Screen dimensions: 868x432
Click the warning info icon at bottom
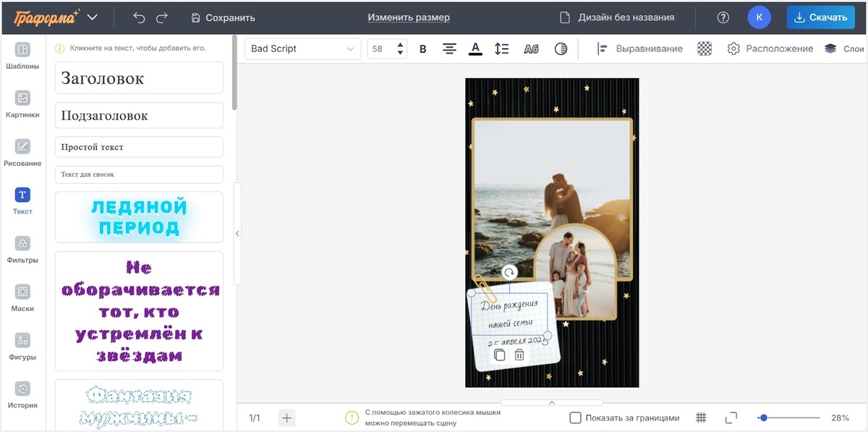[x=352, y=418]
